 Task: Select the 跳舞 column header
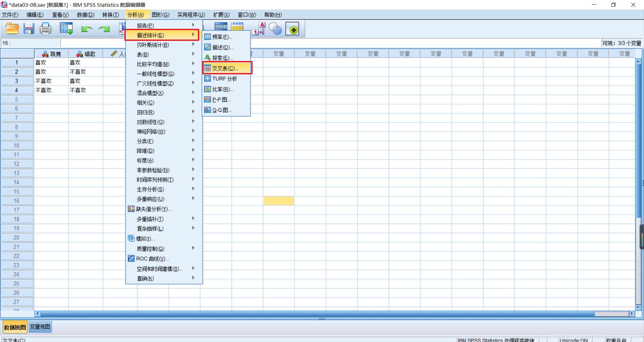[52, 54]
